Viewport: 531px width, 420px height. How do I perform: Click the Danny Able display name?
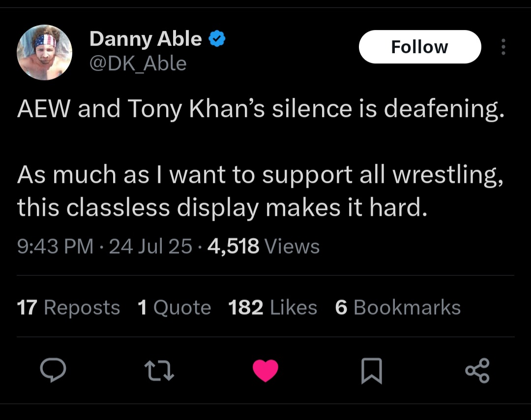point(146,39)
